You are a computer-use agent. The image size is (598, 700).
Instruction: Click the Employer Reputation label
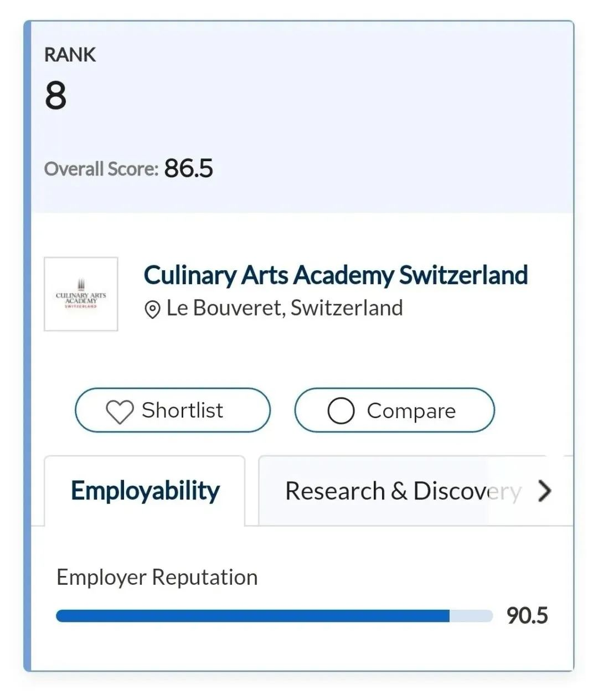tap(157, 577)
